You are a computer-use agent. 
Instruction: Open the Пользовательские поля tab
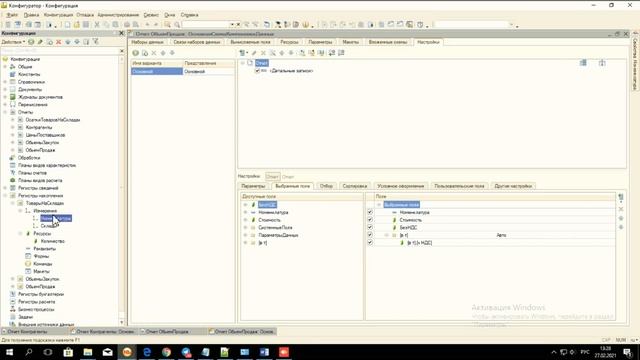coord(459,186)
